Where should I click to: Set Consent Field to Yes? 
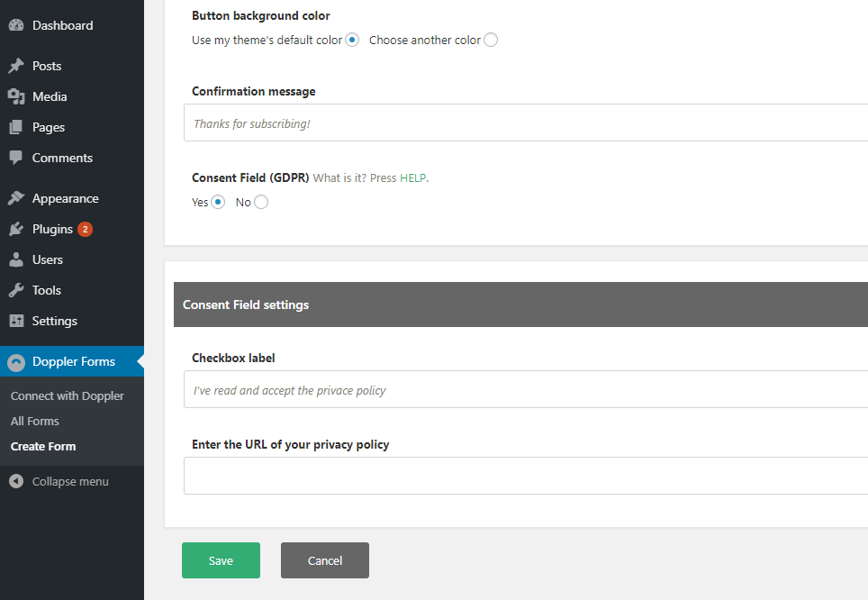[x=218, y=202]
